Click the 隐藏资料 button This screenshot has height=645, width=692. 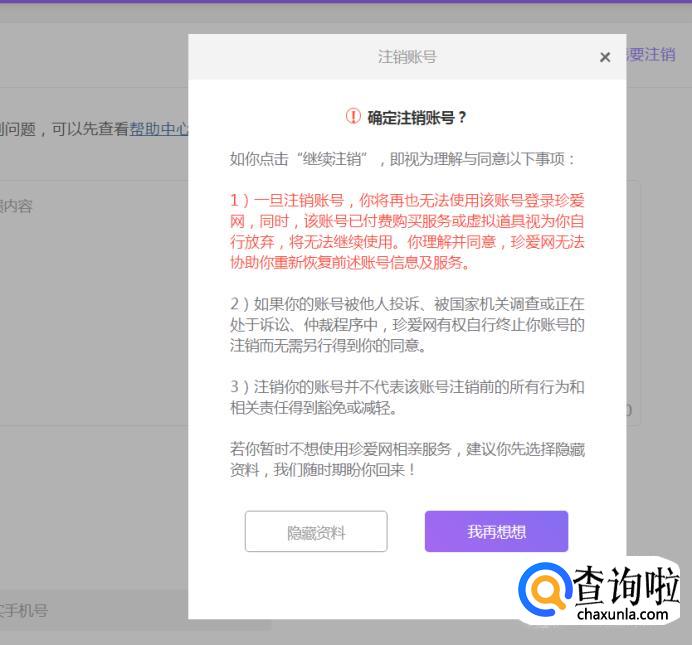tap(316, 531)
